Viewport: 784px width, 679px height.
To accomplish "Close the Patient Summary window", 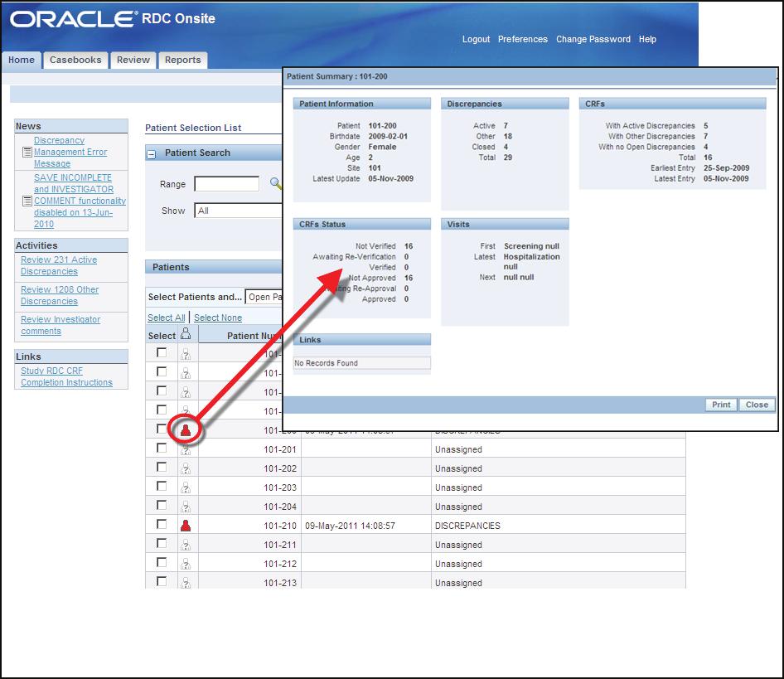I will (757, 405).
